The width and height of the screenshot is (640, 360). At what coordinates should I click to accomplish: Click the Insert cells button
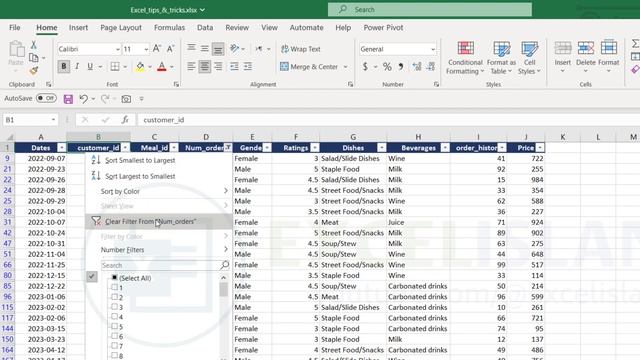[x=562, y=57]
